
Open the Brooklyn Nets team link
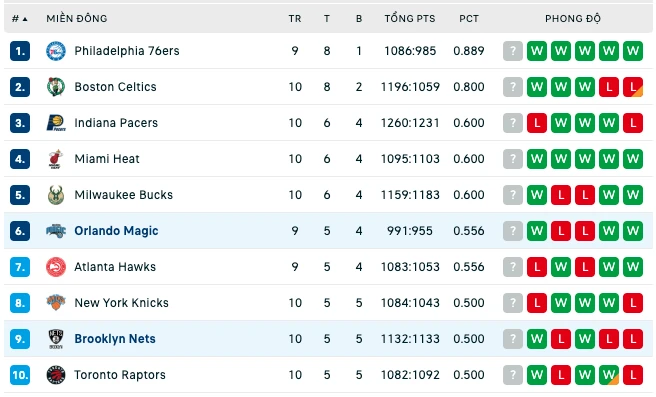(115, 339)
